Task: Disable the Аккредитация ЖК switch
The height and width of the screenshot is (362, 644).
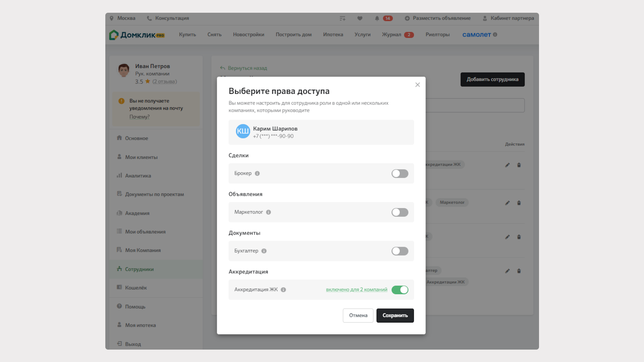Action: click(x=400, y=290)
